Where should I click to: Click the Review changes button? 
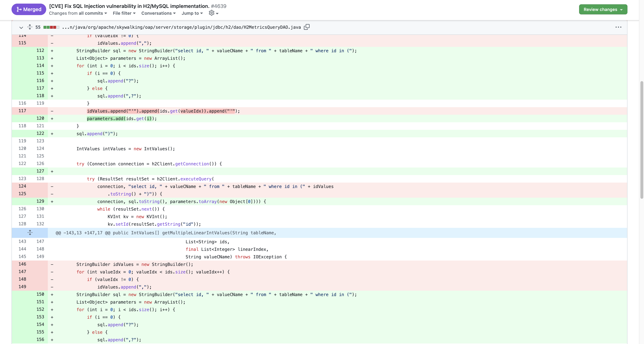(603, 10)
